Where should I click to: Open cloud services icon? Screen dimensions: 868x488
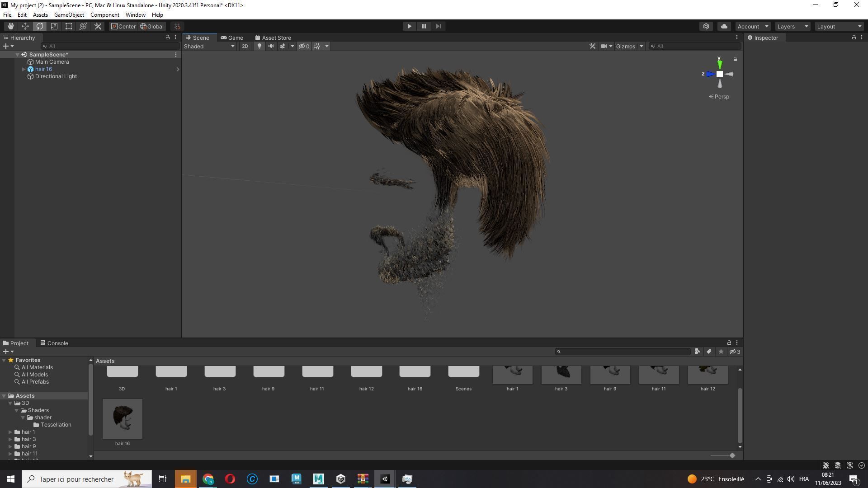pyautogui.click(x=724, y=26)
